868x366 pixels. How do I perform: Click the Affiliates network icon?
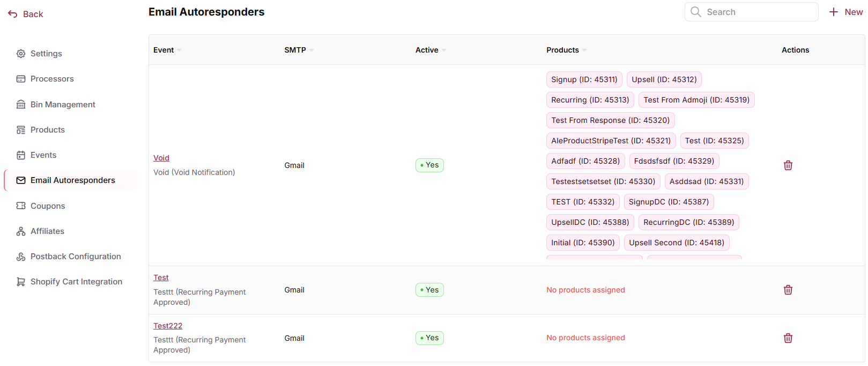(21, 231)
